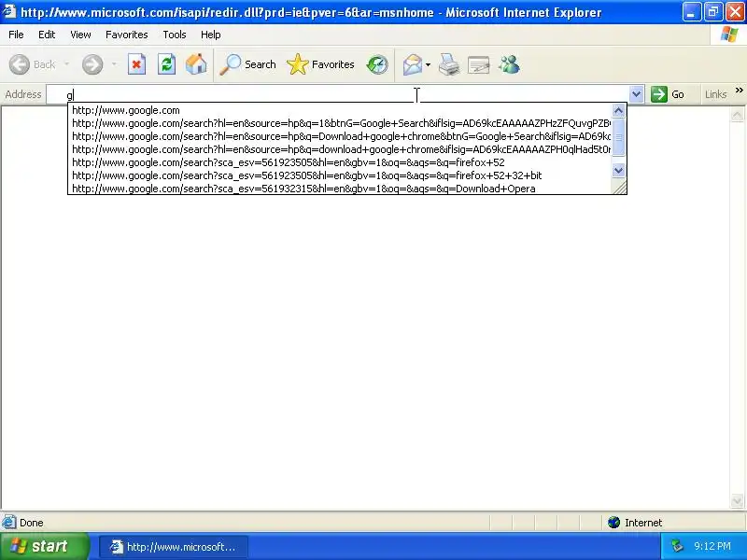747x560 pixels.
Task: Click the Edit page toolbar icon
Action: tap(479, 64)
